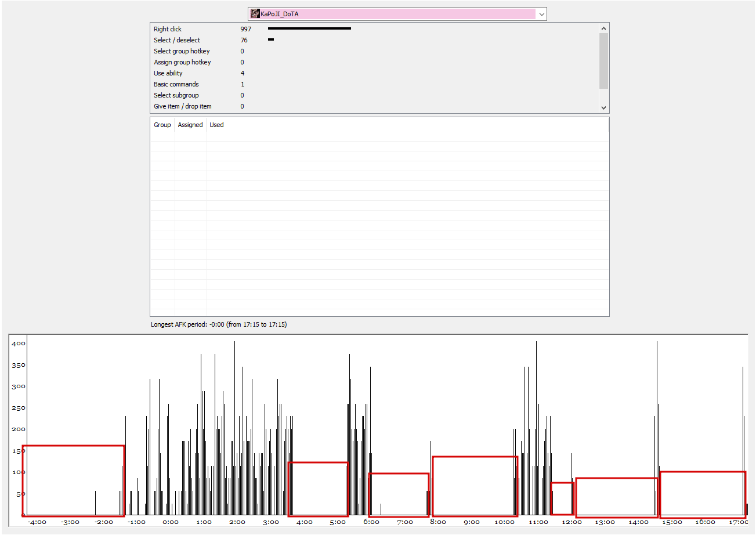756x535 pixels.
Task: Click the action list scroll down arrow
Action: click(603, 108)
